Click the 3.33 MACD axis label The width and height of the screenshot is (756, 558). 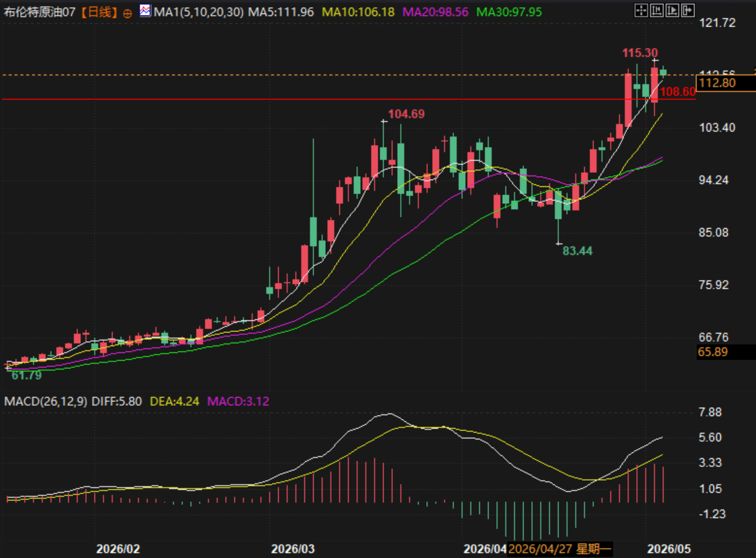coord(710,463)
